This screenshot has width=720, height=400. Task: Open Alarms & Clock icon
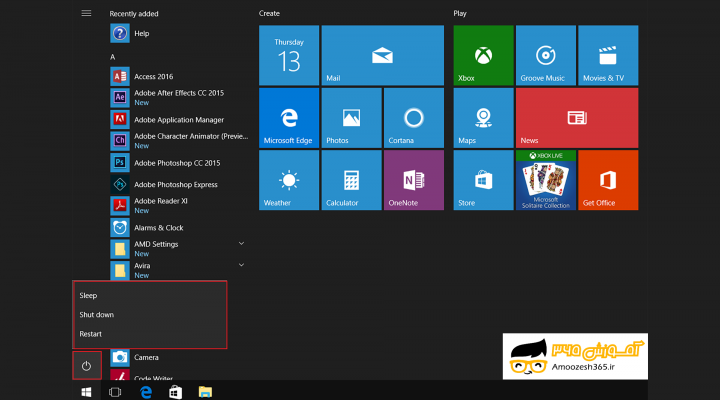click(x=120, y=227)
